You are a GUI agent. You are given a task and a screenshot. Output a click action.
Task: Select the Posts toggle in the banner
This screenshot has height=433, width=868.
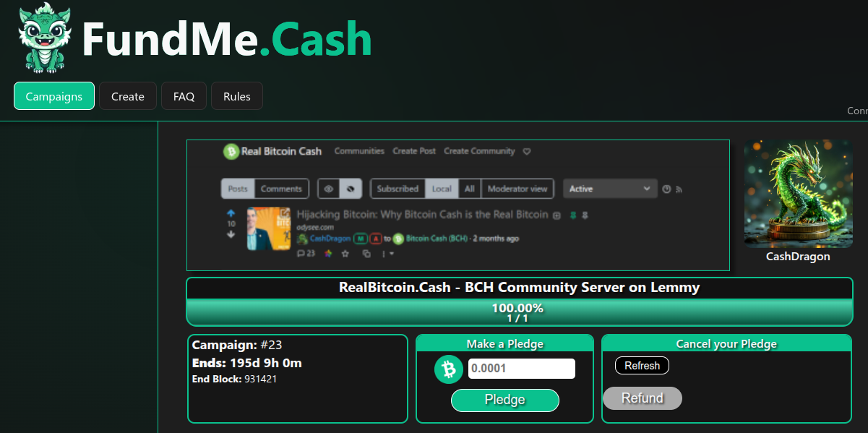click(238, 189)
